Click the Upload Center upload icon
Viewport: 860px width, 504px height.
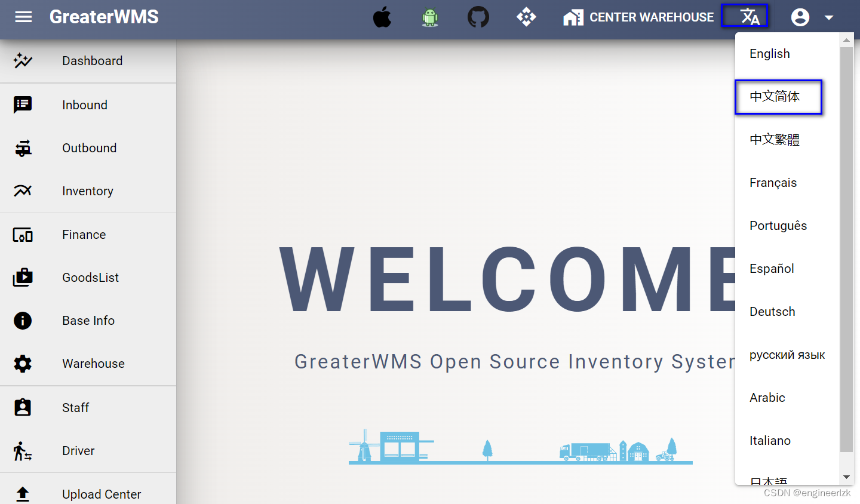click(23, 494)
